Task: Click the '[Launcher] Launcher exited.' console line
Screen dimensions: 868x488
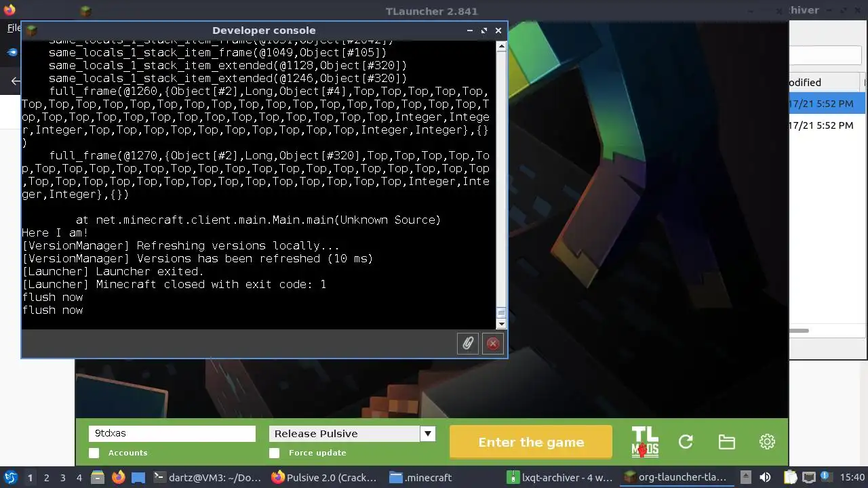Action: (x=113, y=272)
